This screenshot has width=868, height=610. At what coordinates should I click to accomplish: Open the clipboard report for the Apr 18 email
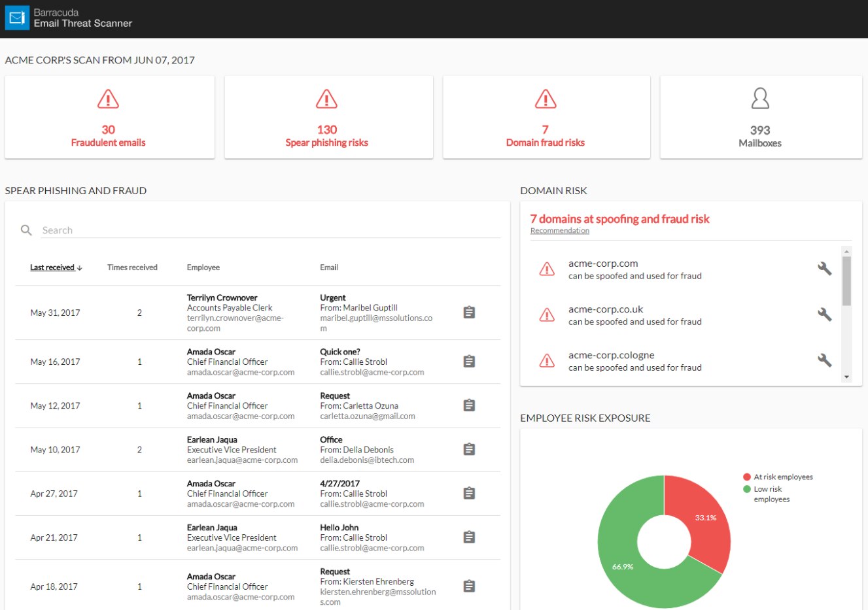pos(468,586)
